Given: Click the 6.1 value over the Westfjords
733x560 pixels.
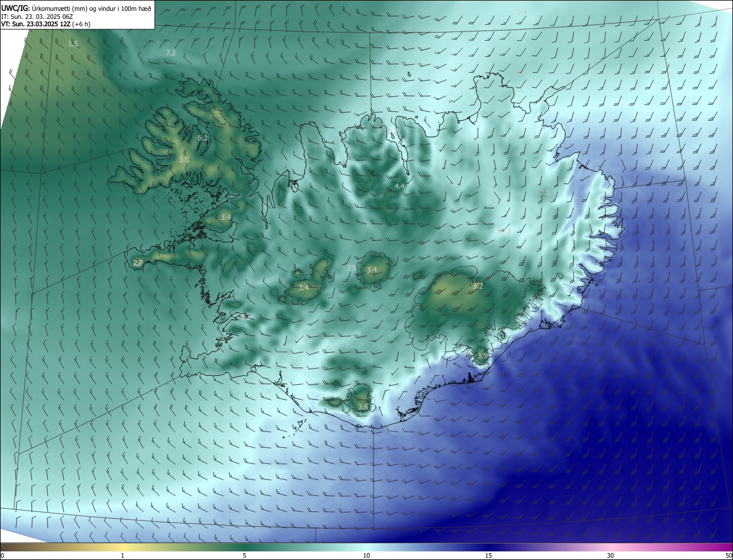Looking at the screenshot, I should (203, 138).
